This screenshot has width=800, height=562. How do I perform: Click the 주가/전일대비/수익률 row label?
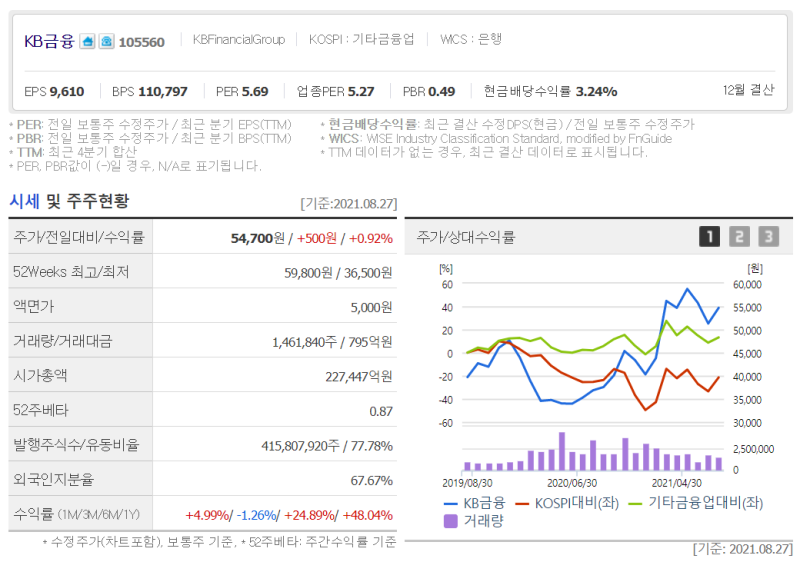pyautogui.click(x=79, y=237)
